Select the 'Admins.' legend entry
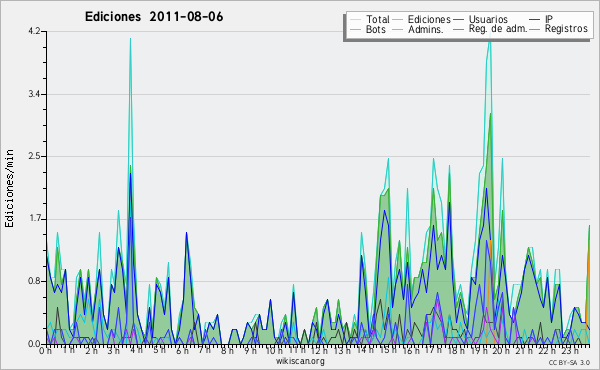 click(419, 29)
